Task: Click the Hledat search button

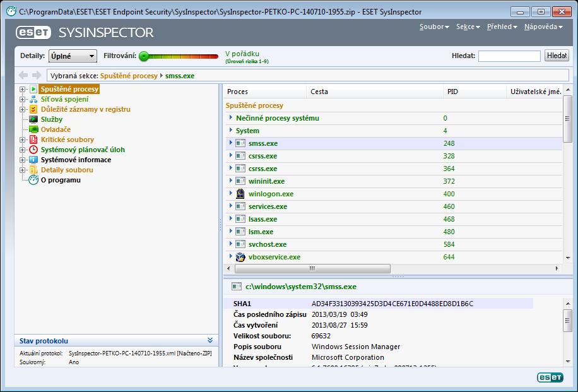Action: [557, 56]
